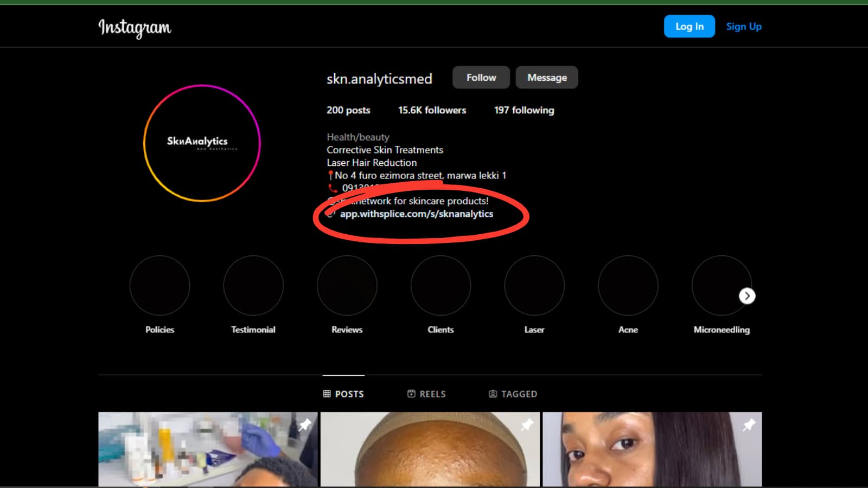Switch to the Tagged tab

pos(513,394)
